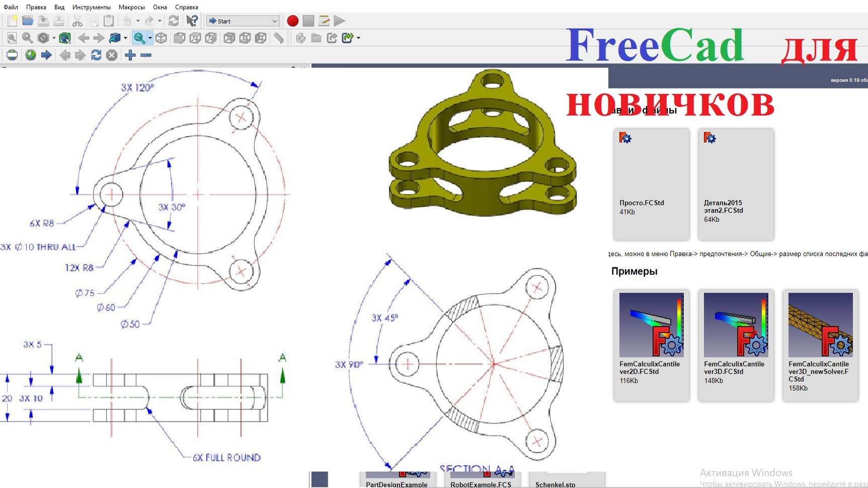Click the Save document icon
Viewport: 868px width, 488px height.
click(x=43, y=21)
